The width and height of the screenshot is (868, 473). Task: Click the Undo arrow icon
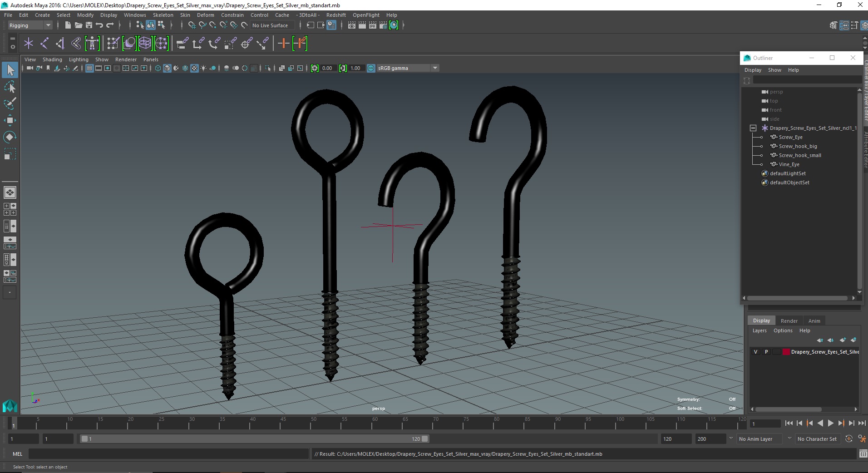(99, 25)
